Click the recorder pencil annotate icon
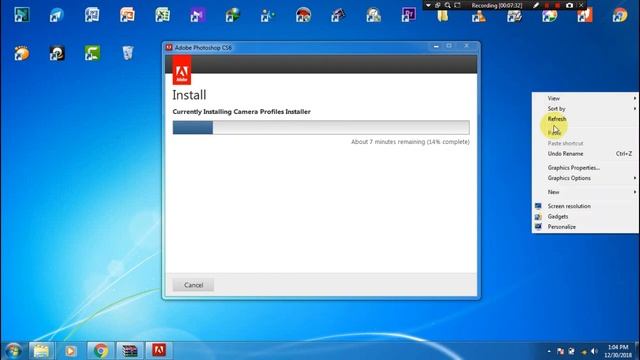Image resolution: width=640 pixels, height=360 pixels. pos(536,5)
